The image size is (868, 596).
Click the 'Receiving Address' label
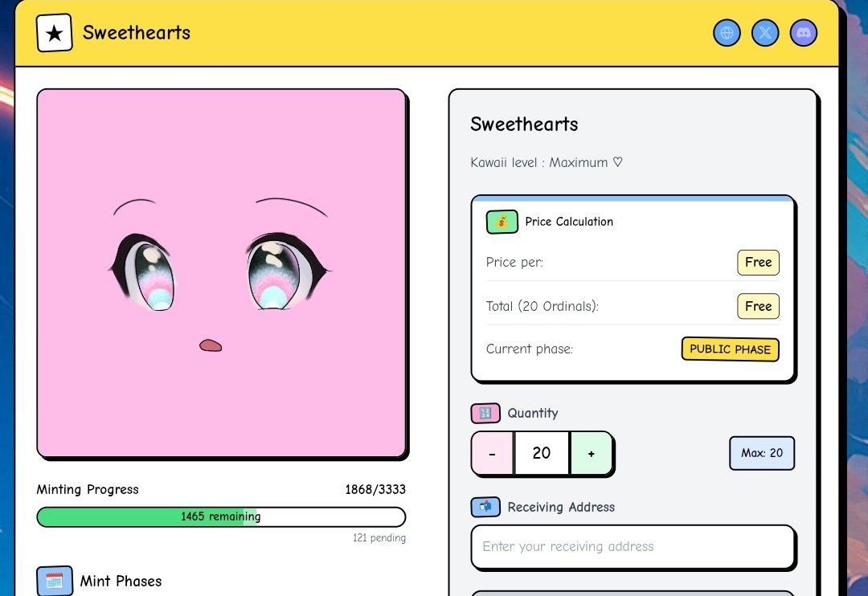pos(561,507)
